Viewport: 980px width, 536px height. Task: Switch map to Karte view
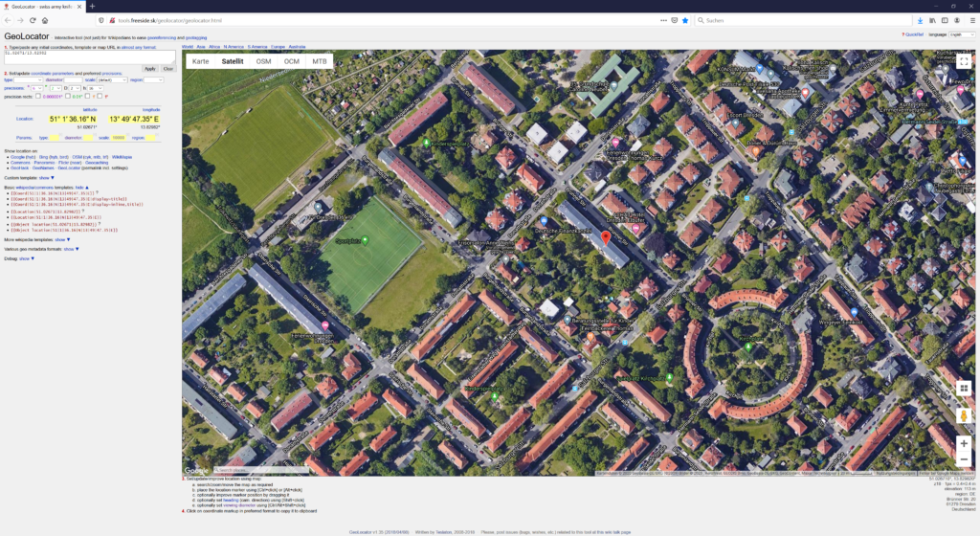click(x=200, y=61)
